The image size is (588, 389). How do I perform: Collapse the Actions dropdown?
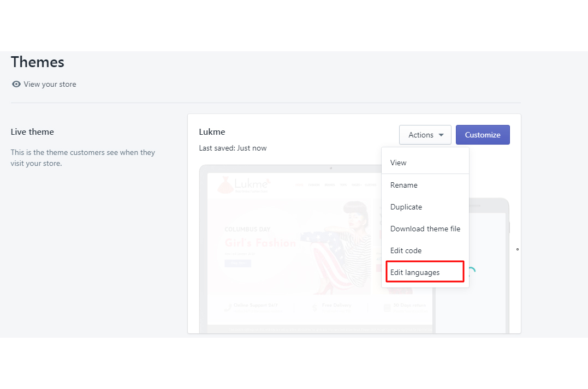click(x=425, y=135)
